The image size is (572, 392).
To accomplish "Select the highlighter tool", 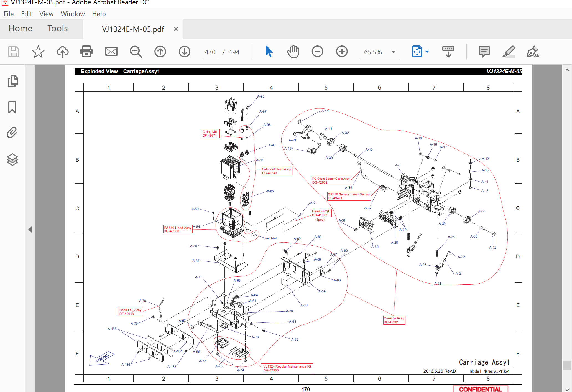I will [509, 52].
